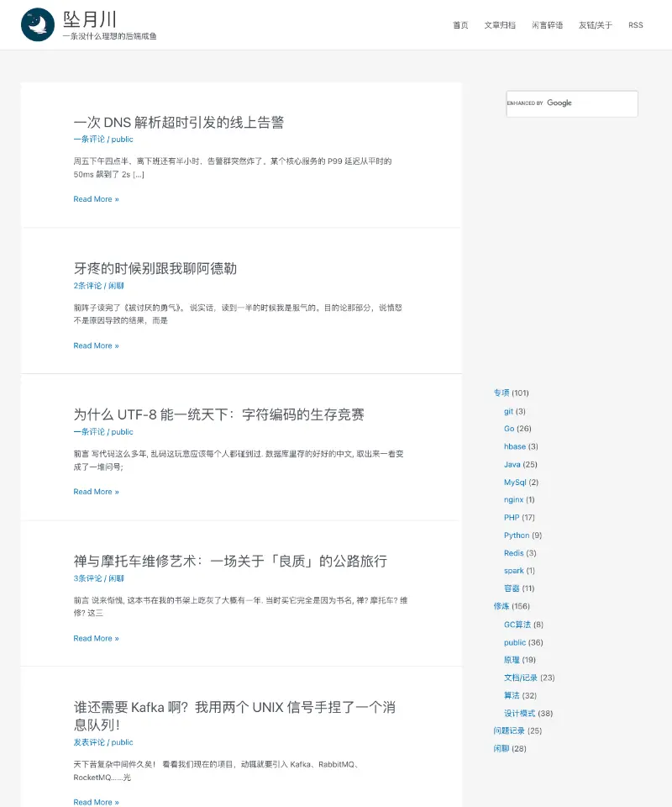672x807 pixels.
Task: Open spark category in sidebar
Action: tap(513, 570)
